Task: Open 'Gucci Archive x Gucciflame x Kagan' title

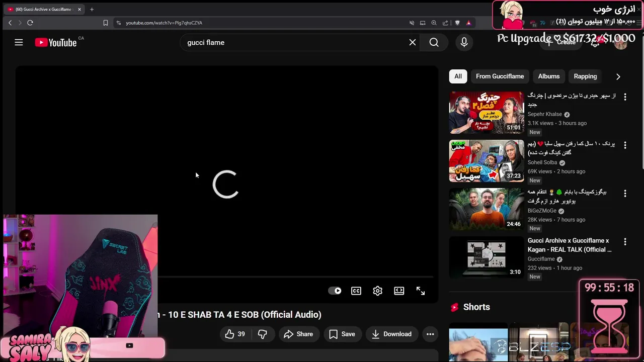Action: [570, 245]
